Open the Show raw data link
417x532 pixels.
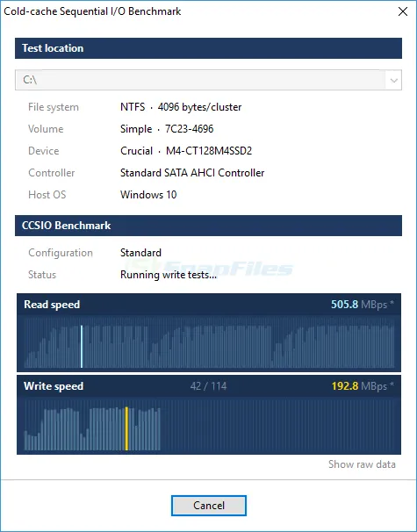tap(362, 464)
